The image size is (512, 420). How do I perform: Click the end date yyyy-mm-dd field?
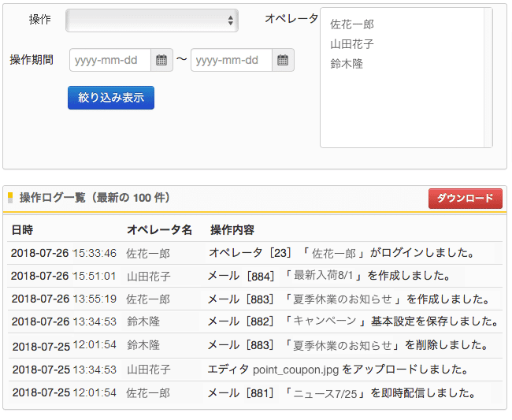232,61
